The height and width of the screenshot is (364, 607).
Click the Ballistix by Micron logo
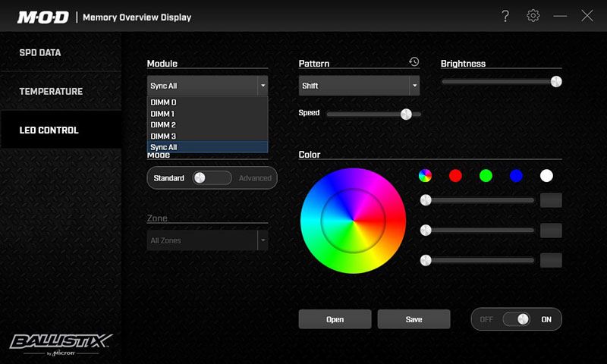click(x=61, y=342)
